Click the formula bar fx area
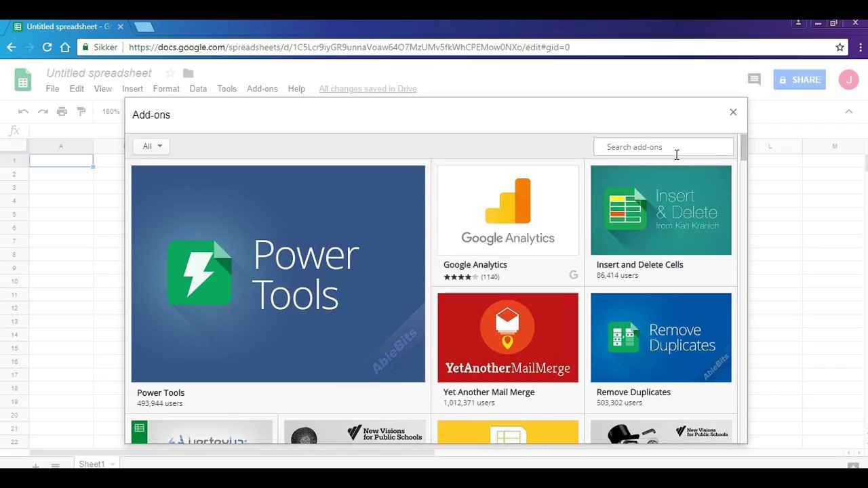868x488 pixels. pyautogui.click(x=15, y=131)
